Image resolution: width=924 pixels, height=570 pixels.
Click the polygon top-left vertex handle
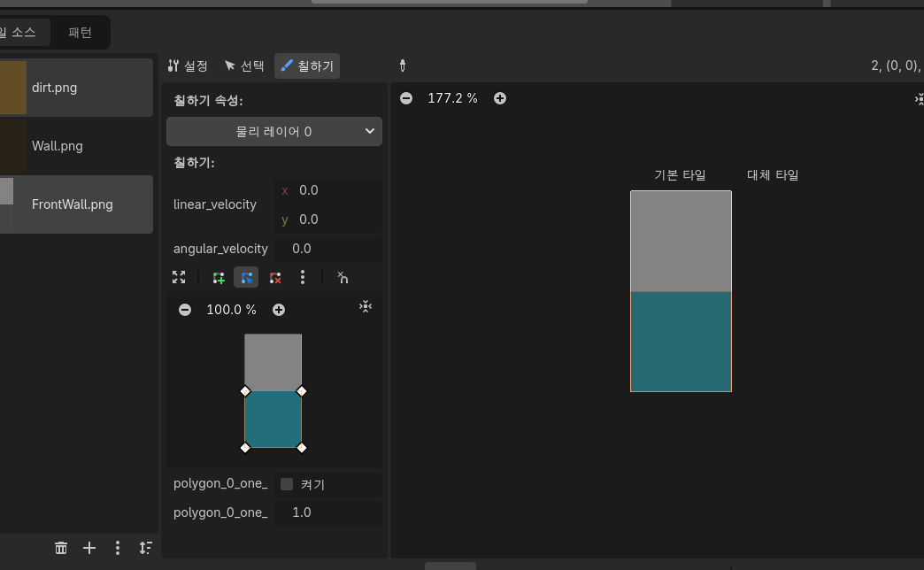245,391
